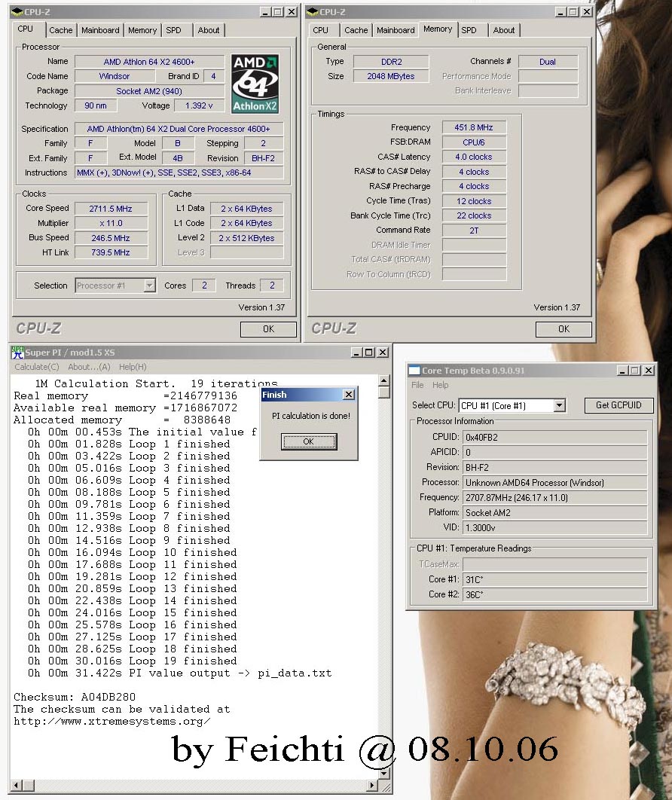Click the AMD Athlon 64 X2 logo
The image size is (672, 800).
coord(255,84)
